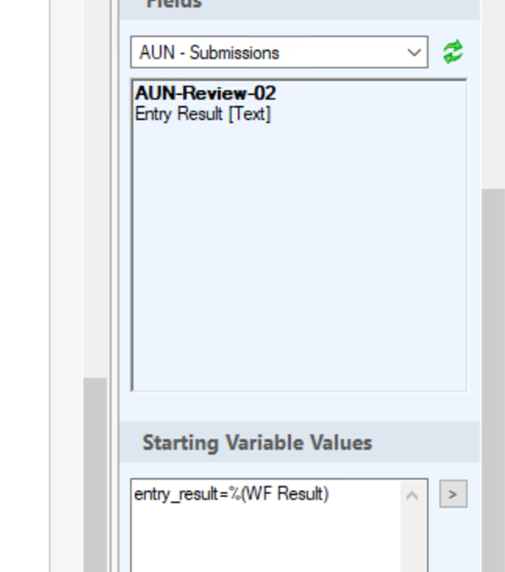Viewport: 505px width, 572px height.
Task: Click left scrollbar track above the thumb
Action: pos(95,190)
